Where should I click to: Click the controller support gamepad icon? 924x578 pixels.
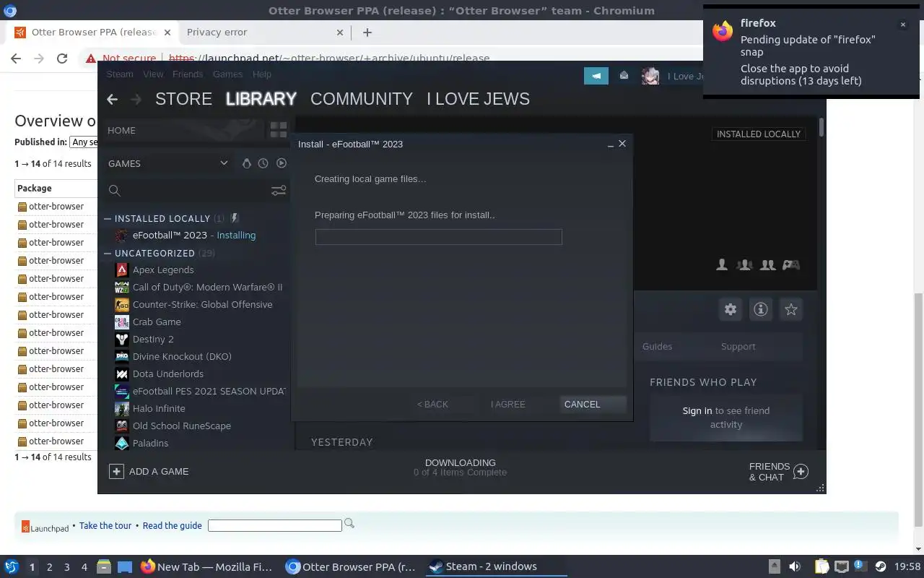(x=791, y=265)
